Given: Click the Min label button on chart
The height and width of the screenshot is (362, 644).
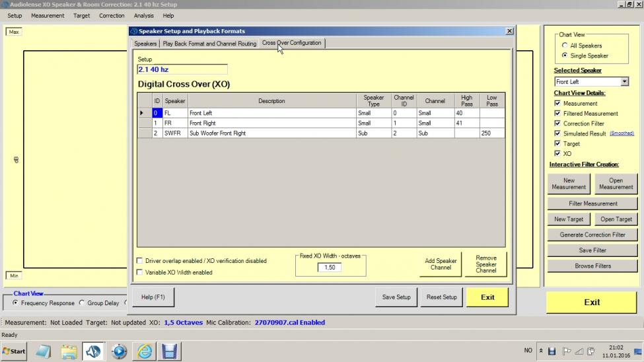Looking at the screenshot, I should [x=14, y=275].
